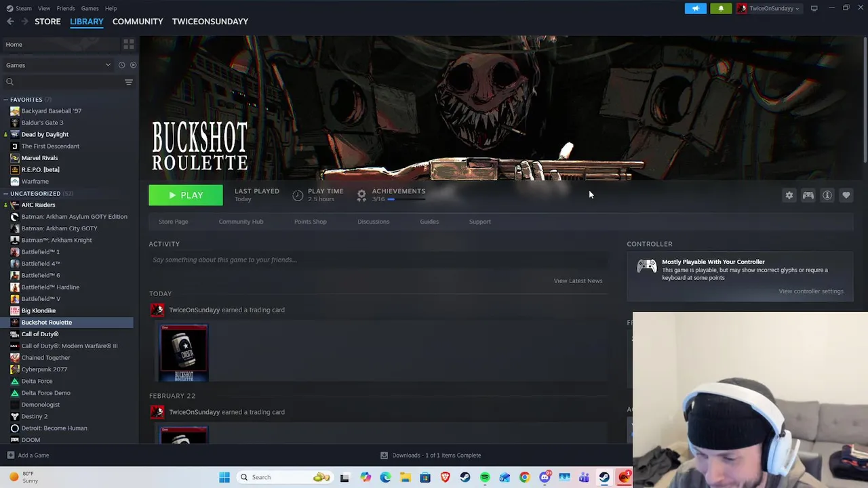The image size is (868, 488).
Task: Open Windows Start menu
Action: (224, 477)
